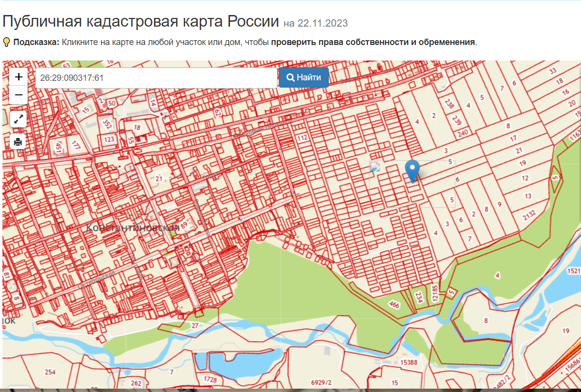Zoom out the map with minus button
Viewport: 581px width, 392px height.
pyautogui.click(x=18, y=94)
